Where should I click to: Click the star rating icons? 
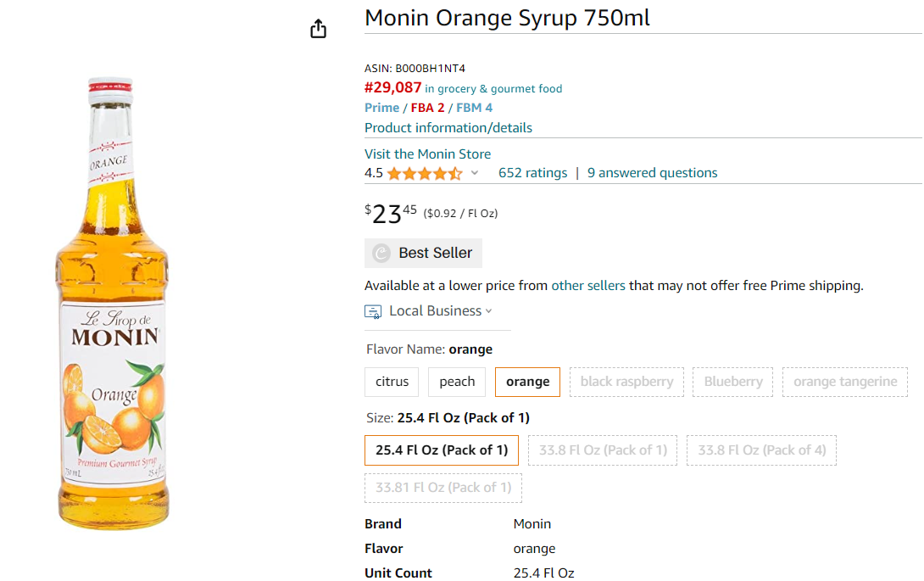(x=425, y=173)
